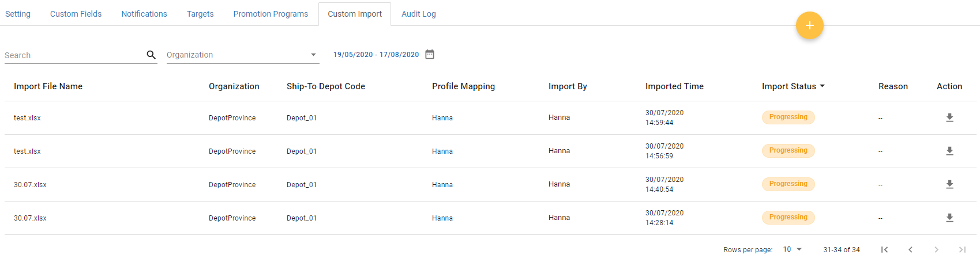The image size is (980, 262).
Task: Download the import from 14:28:14
Action: coord(949,218)
